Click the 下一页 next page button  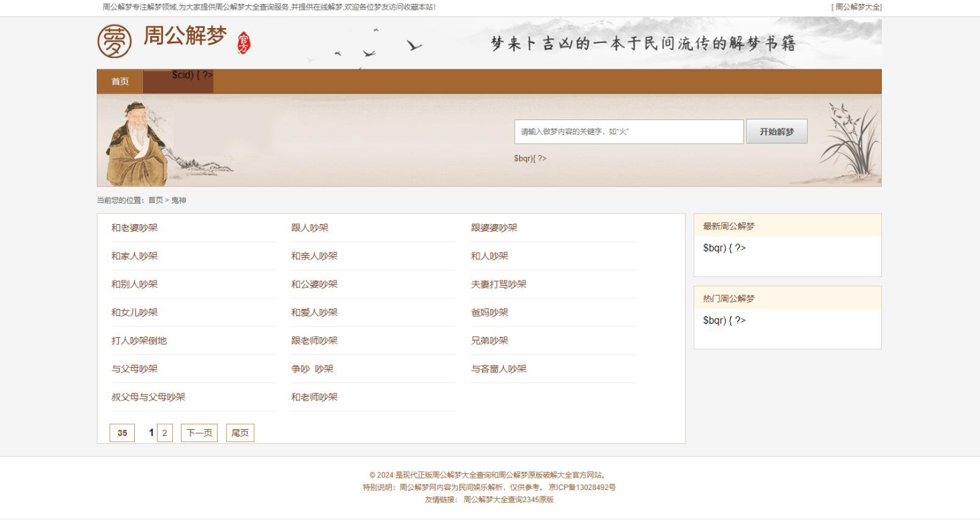coord(199,433)
